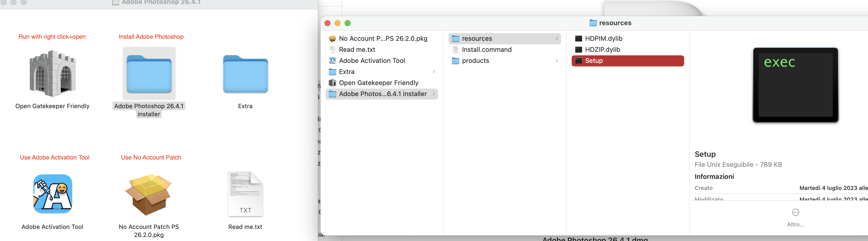The width and height of the screenshot is (868, 241).
Task: Click the 'resources' window title text
Action: [615, 23]
